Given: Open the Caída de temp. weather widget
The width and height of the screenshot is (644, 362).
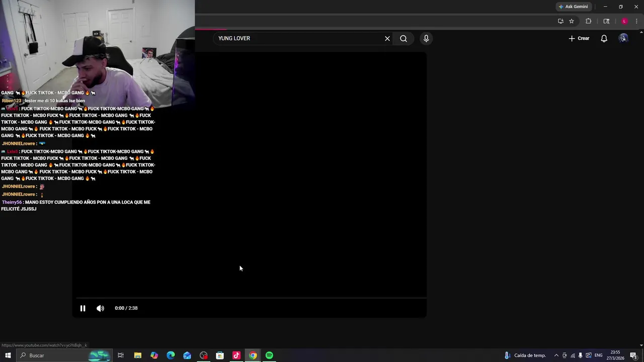Looking at the screenshot, I should click(x=525, y=355).
